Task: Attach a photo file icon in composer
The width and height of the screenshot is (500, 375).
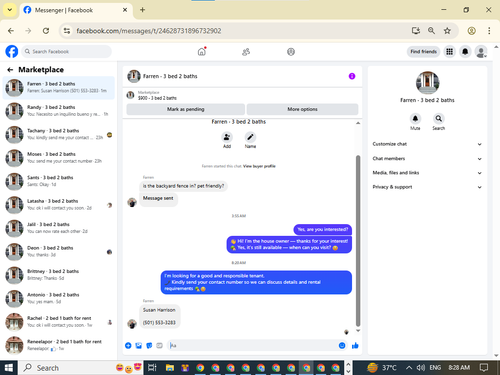Action: coord(139,346)
